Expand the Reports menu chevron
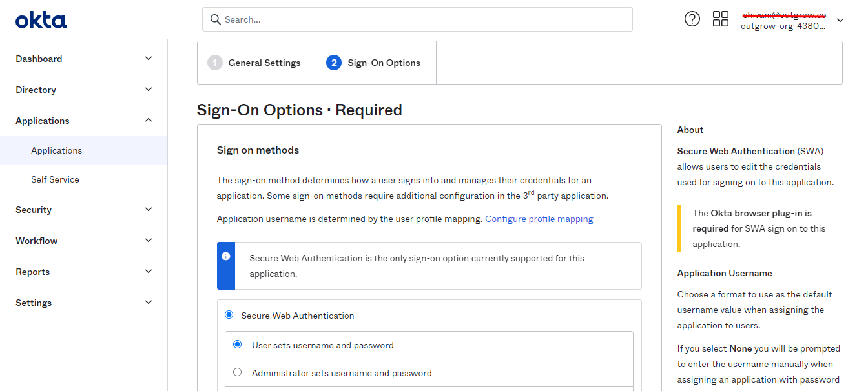Viewport: 868px width, 391px height. [149, 272]
